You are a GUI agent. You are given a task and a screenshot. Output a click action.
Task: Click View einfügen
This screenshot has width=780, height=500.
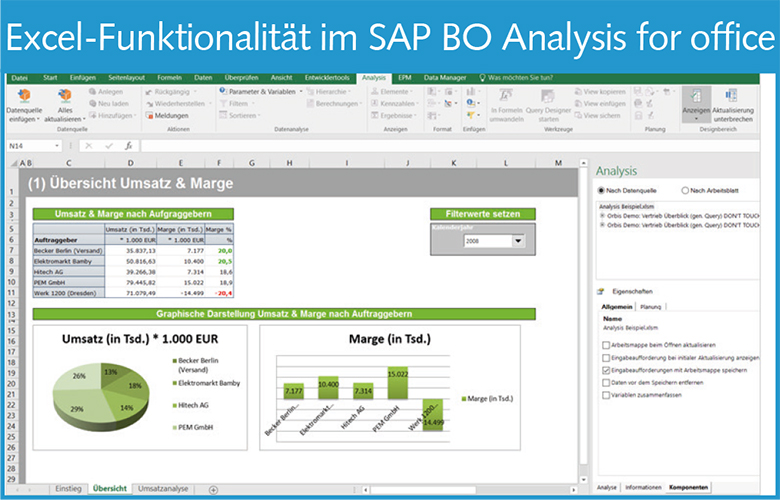pos(600,103)
